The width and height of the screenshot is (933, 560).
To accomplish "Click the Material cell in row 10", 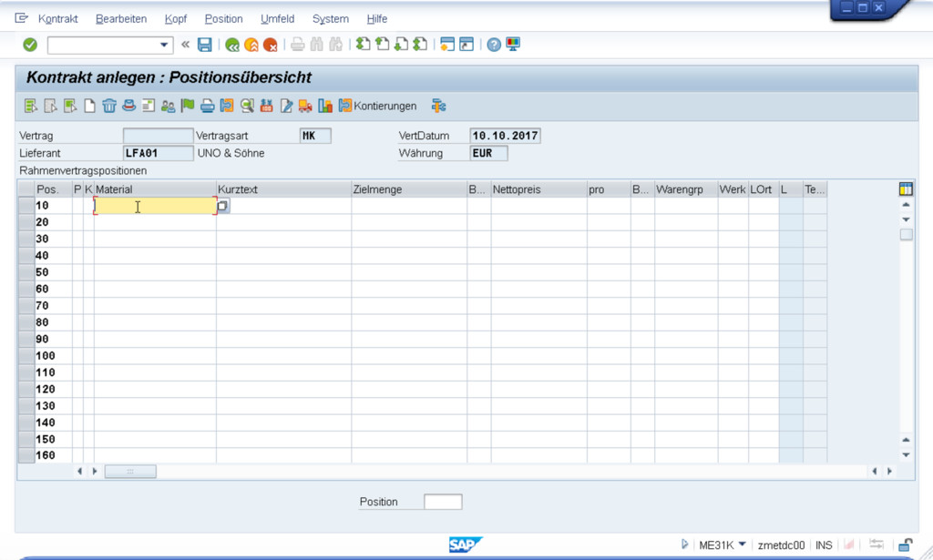I will click(155, 206).
